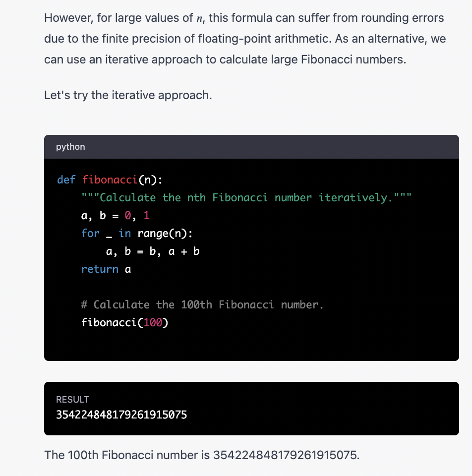
Task: Click the "def" keyword in the code
Action: pos(66,179)
